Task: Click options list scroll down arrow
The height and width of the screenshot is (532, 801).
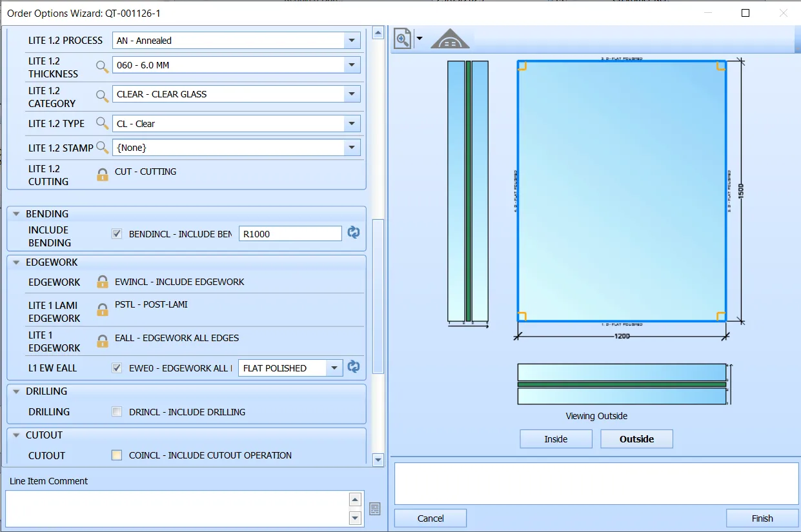Action: (x=378, y=459)
